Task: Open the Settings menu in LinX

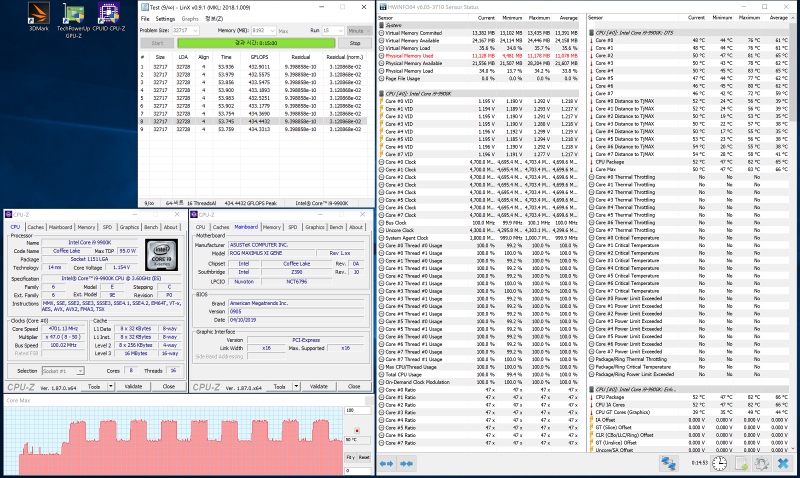Action: click(x=165, y=19)
